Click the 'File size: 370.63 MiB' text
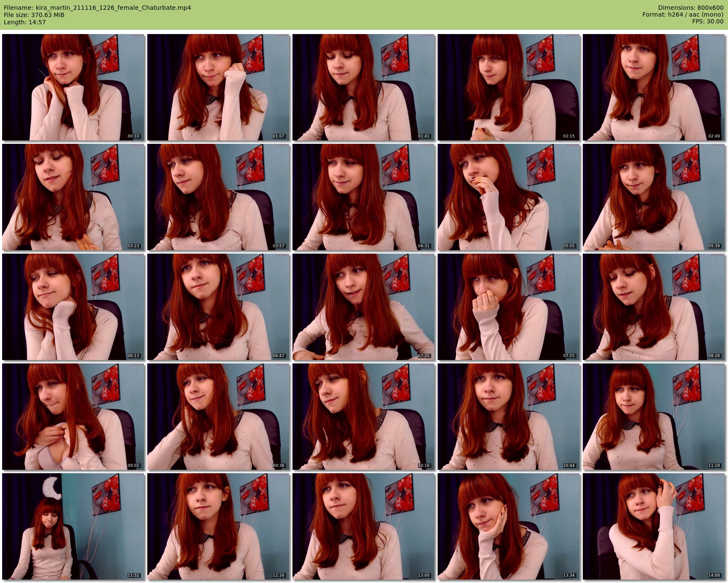The image size is (728, 583). [34, 15]
